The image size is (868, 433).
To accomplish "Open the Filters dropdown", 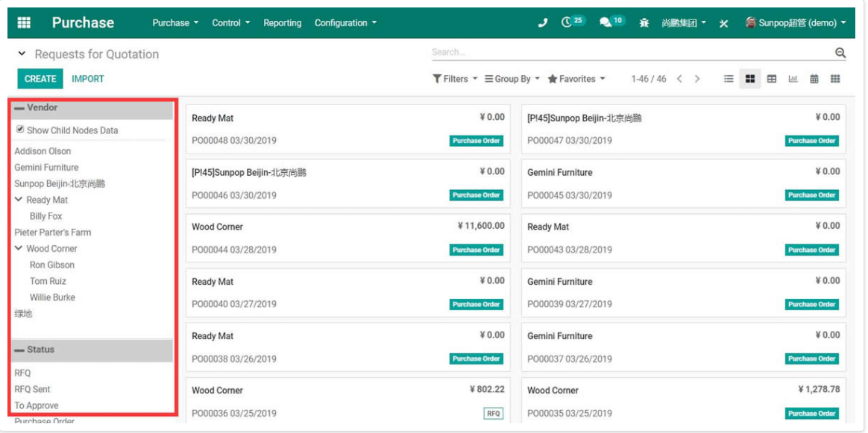I will point(454,79).
